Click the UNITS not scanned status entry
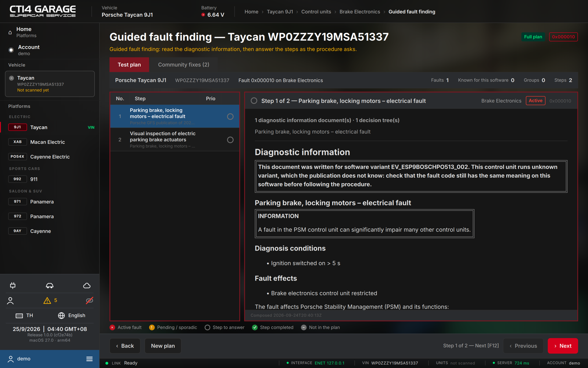 (455, 363)
